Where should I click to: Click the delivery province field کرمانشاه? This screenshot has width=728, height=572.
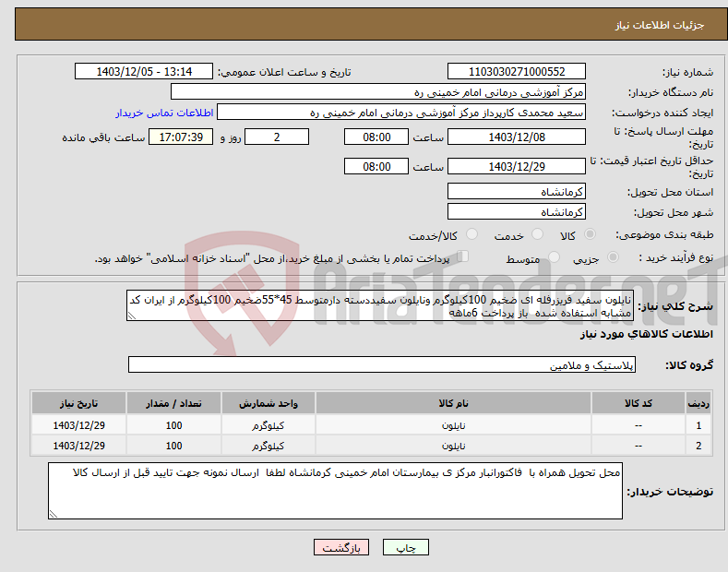[x=517, y=191]
